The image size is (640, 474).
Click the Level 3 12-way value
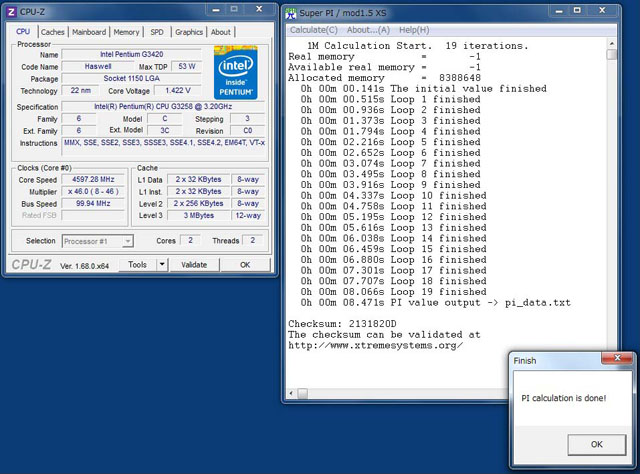pos(248,215)
